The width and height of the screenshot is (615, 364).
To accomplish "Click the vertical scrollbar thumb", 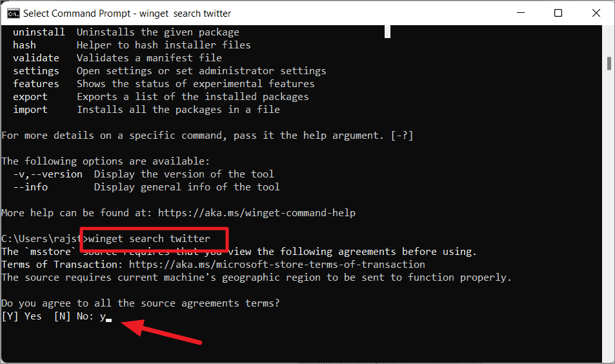I will pyautogui.click(x=609, y=63).
